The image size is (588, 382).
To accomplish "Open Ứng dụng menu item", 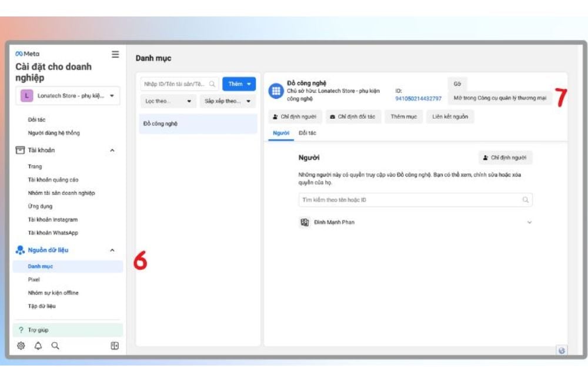I will point(40,206).
